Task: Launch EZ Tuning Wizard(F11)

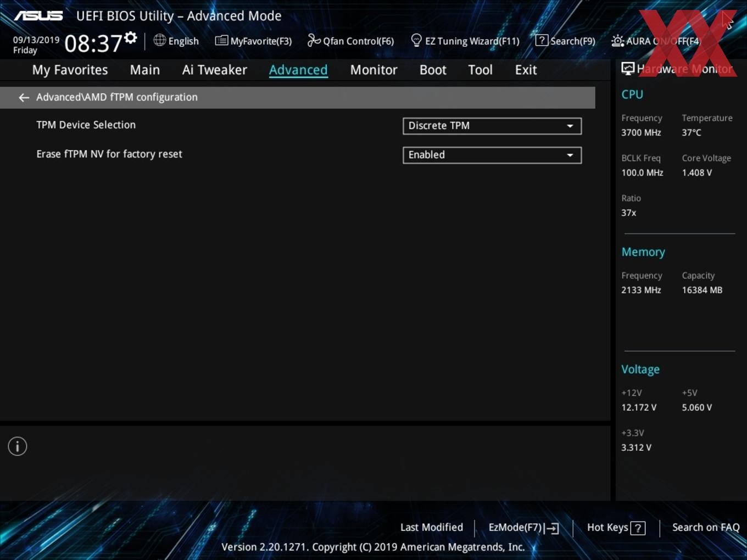Action: click(x=465, y=41)
